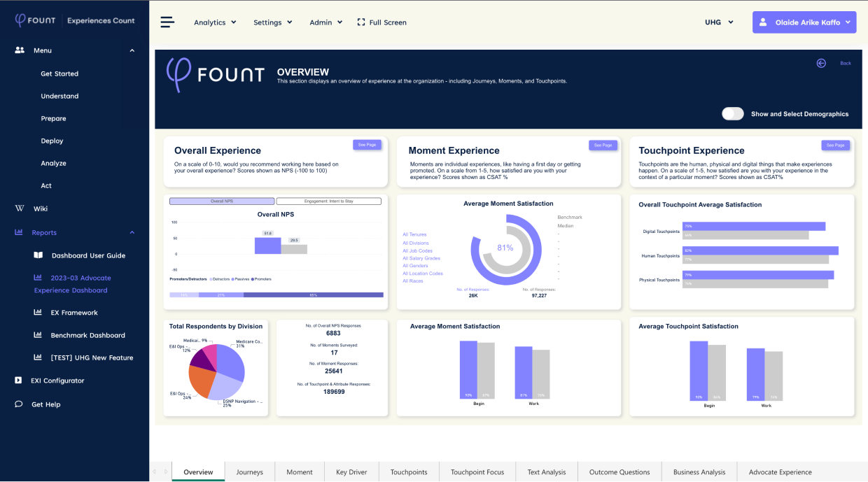Open Analyze in the sidebar
868x482 pixels.
pos(53,163)
